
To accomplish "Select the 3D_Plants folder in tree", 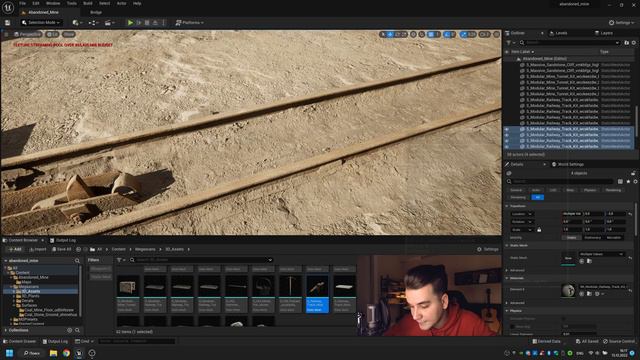I will pyautogui.click(x=30, y=296).
